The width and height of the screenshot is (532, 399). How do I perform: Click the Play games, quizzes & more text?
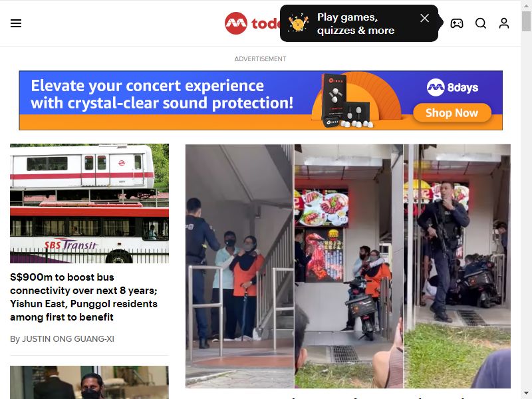[356, 24]
